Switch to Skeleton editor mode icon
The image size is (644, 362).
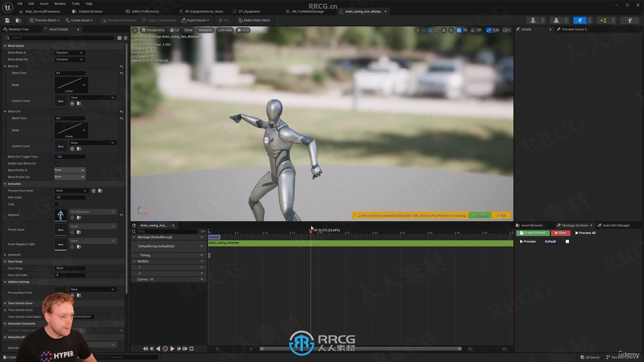coord(533,20)
